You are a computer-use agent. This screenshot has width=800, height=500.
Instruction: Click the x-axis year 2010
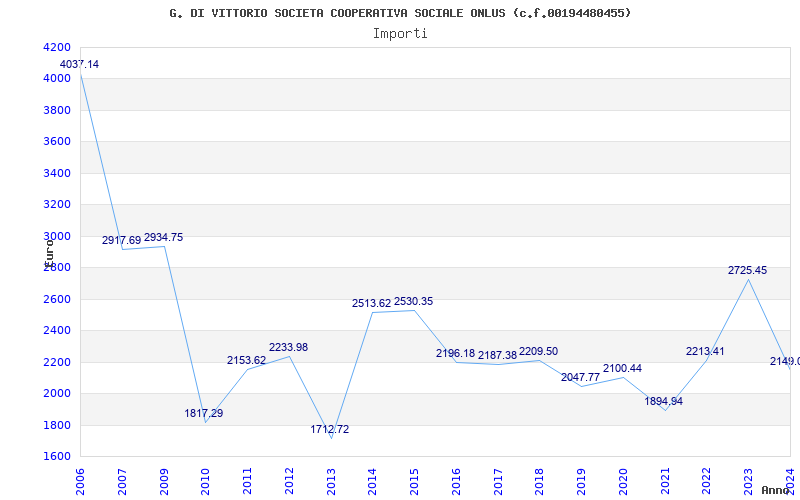tap(206, 482)
